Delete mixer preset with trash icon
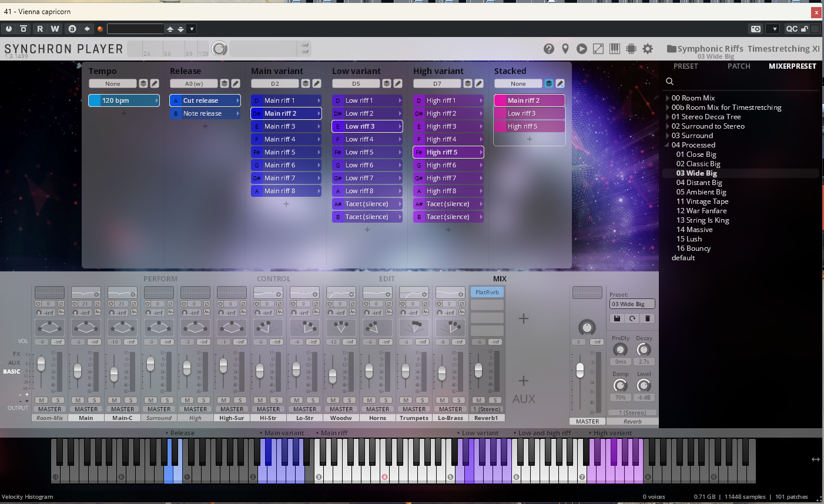Viewport: 824px width, 504px height. point(648,318)
